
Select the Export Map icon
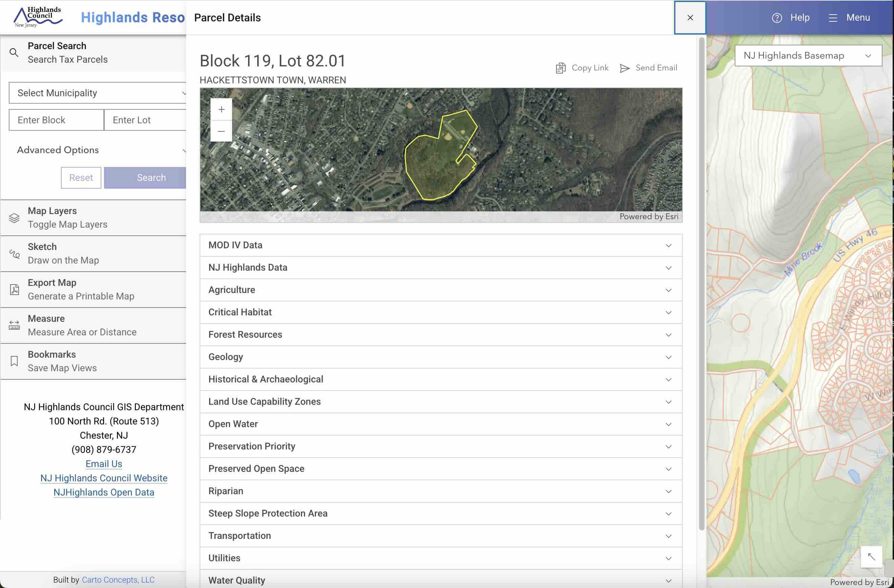pyautogui.click(x=14, y=289)
